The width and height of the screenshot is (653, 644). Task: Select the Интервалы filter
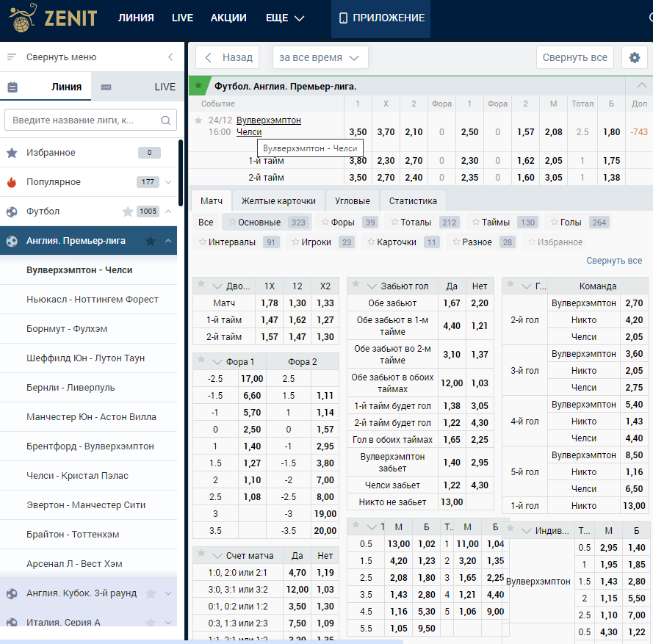pyautogui.click(x=238, y=242)
